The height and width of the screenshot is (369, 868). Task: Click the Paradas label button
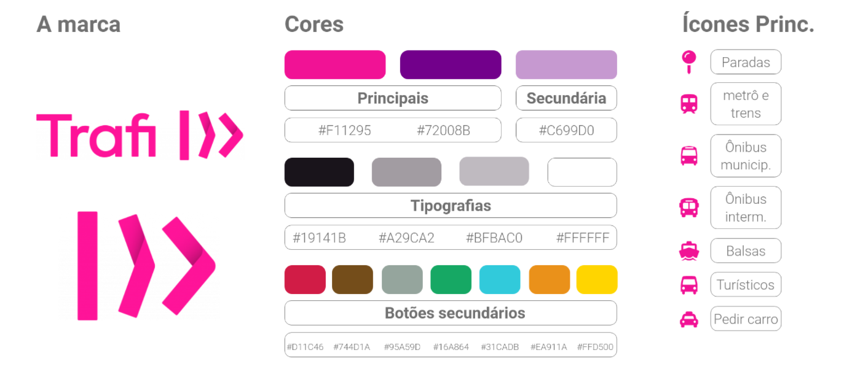(746, 62)
